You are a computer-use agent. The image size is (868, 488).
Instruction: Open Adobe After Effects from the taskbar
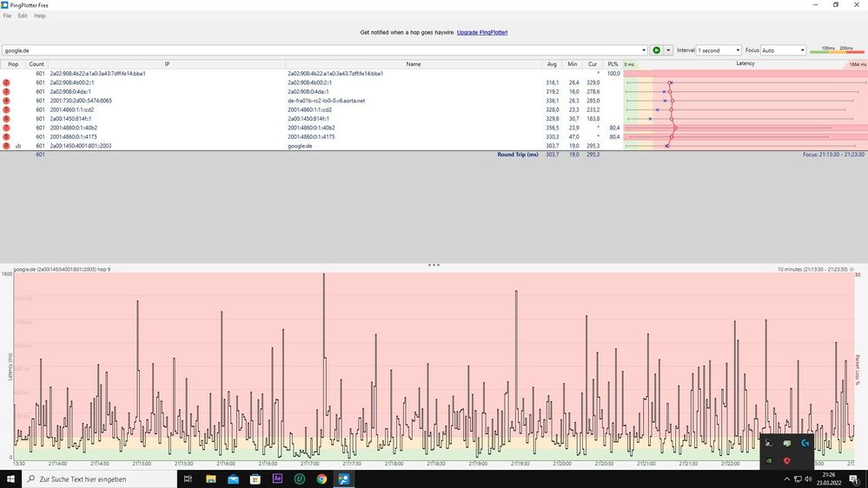pyautogui.click(x=277, y=479)
